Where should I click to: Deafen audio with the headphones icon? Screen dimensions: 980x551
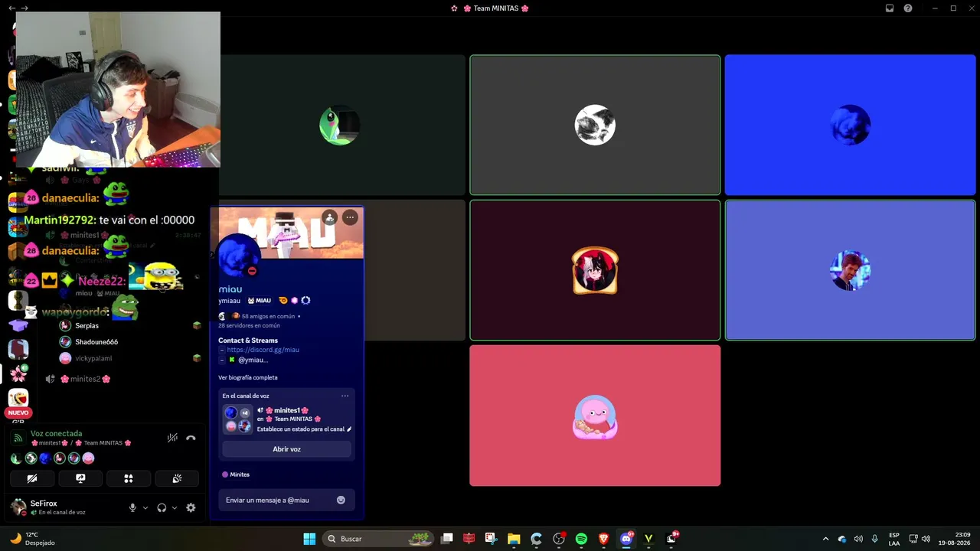coord(162,507)
